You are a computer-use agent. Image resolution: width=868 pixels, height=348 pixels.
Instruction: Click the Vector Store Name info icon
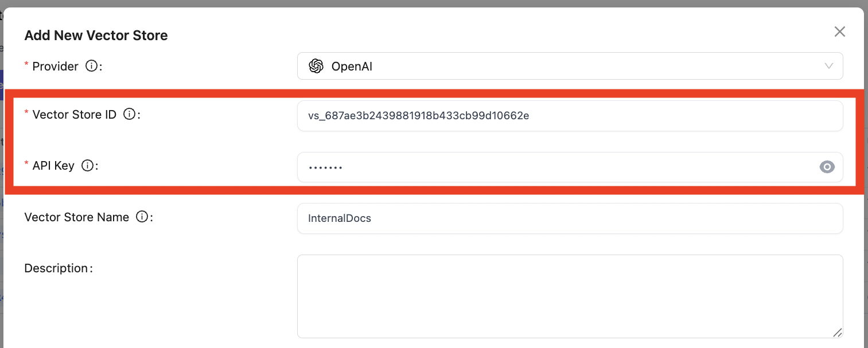[x=142, y=217]
